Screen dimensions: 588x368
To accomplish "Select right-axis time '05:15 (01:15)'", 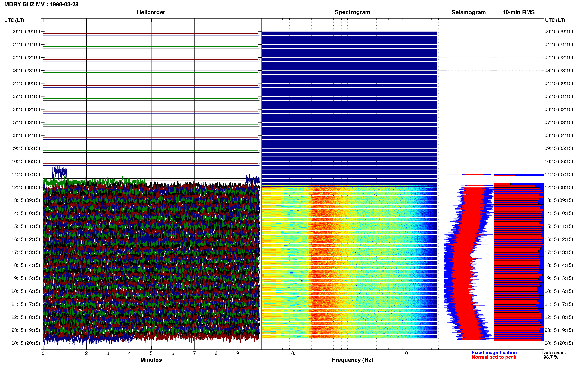I will pyautogui.click(x=559, y=96).
